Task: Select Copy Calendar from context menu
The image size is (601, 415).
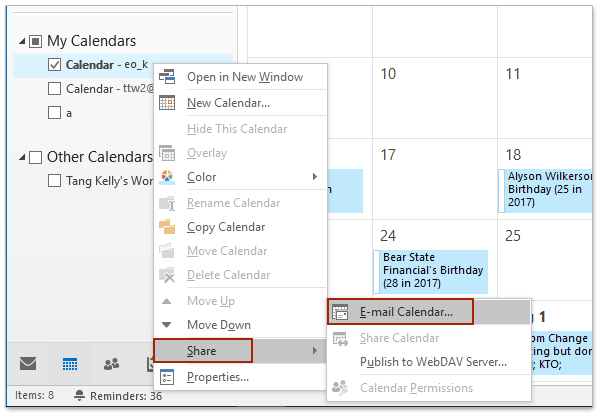Action: click(226, 227)
